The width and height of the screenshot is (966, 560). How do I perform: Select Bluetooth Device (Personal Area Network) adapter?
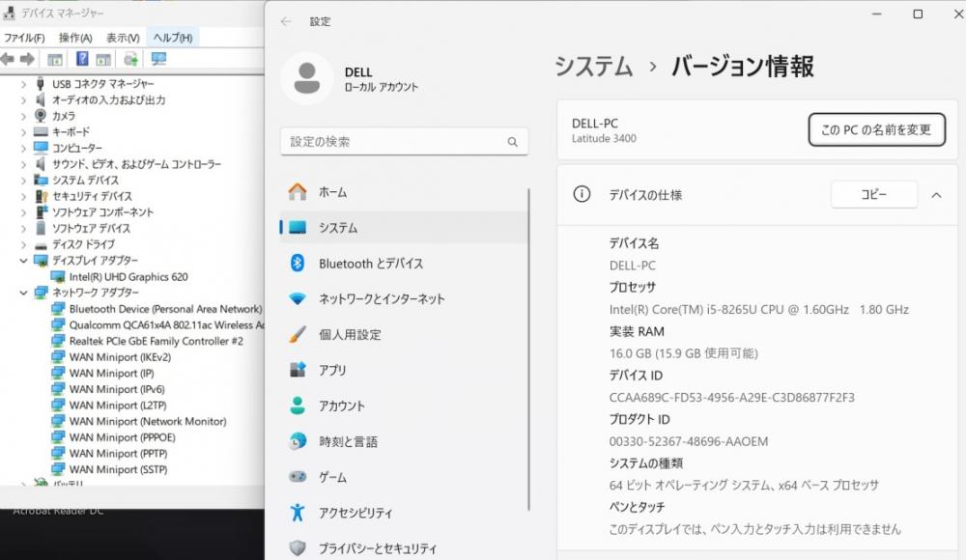[x=165, y=309]
